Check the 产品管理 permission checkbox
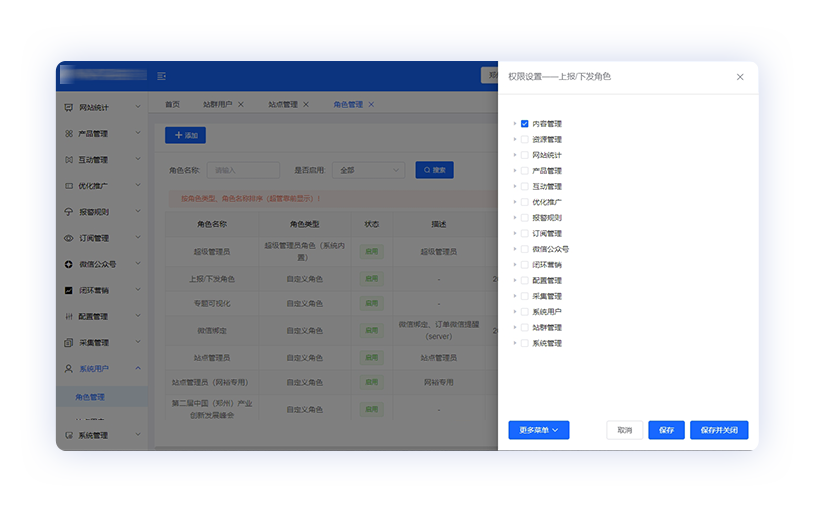Image resolution: width=820 pixels, height=510 pixels. 525,171
